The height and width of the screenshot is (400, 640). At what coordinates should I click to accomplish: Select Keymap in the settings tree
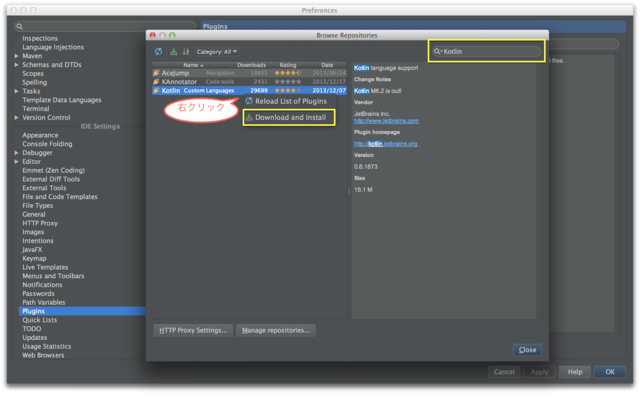pyautogui.click(x=34, y=258)
